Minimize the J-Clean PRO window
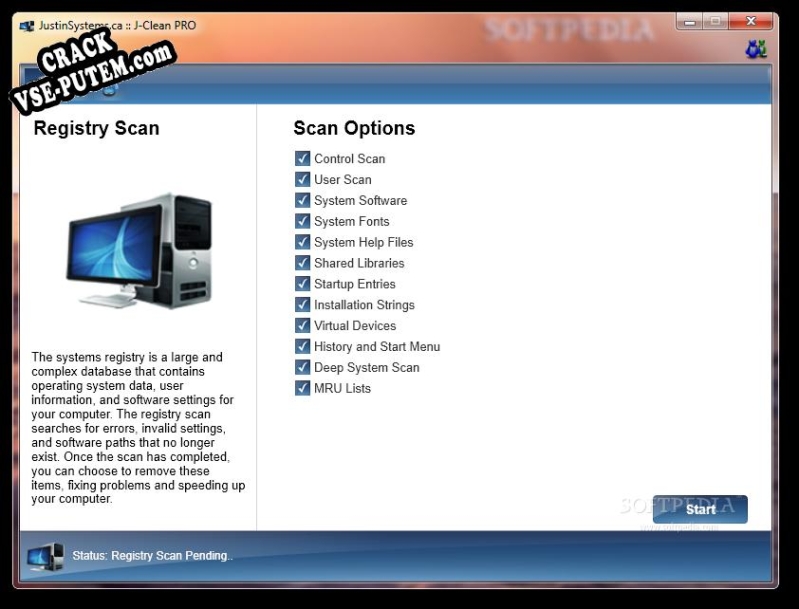The image size is (799, 609). 690,21
